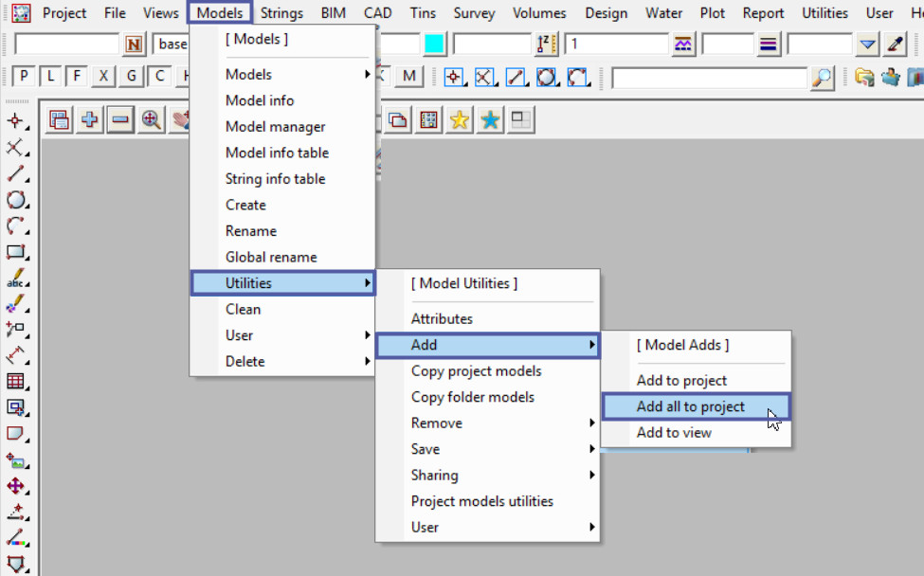The height and width of the screenshot is (576, 924).
Task: Select 'Model info table' entry
Action: (x=282, y=153)
